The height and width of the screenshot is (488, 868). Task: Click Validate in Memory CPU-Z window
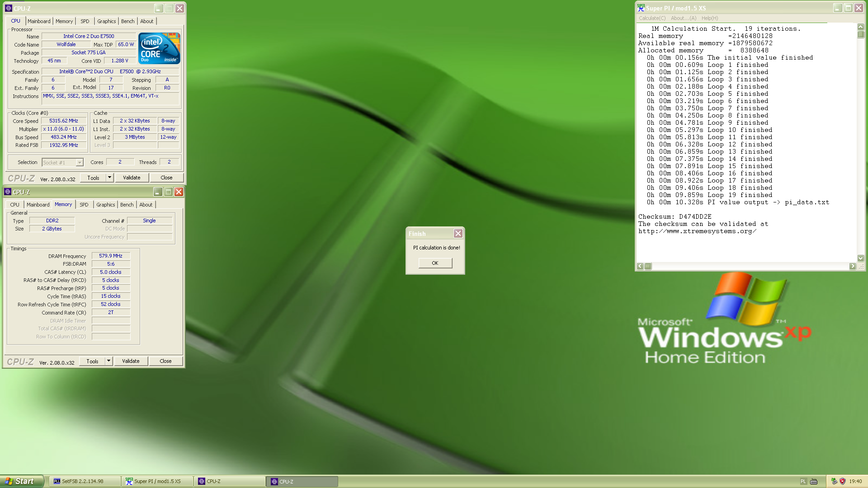(131, 361)
